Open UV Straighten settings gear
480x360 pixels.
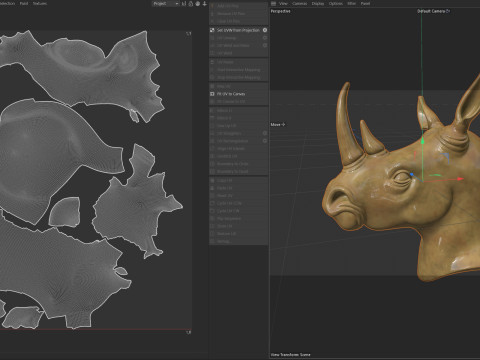click(265, 133)
